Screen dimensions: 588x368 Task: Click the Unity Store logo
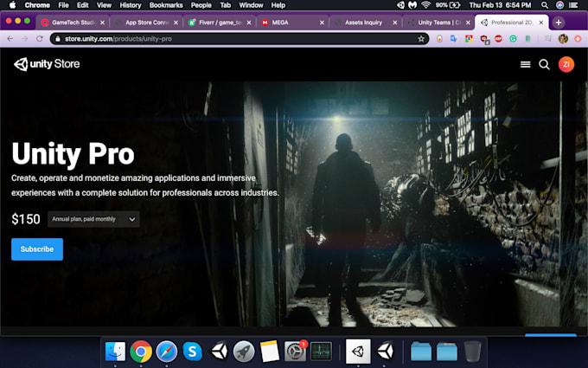click(x=45, y=64)
